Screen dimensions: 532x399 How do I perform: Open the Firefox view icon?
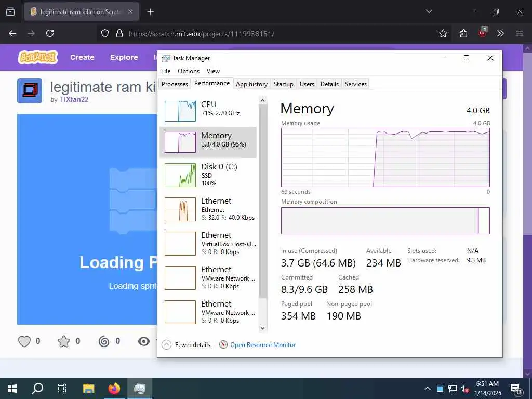click(10, 11)
